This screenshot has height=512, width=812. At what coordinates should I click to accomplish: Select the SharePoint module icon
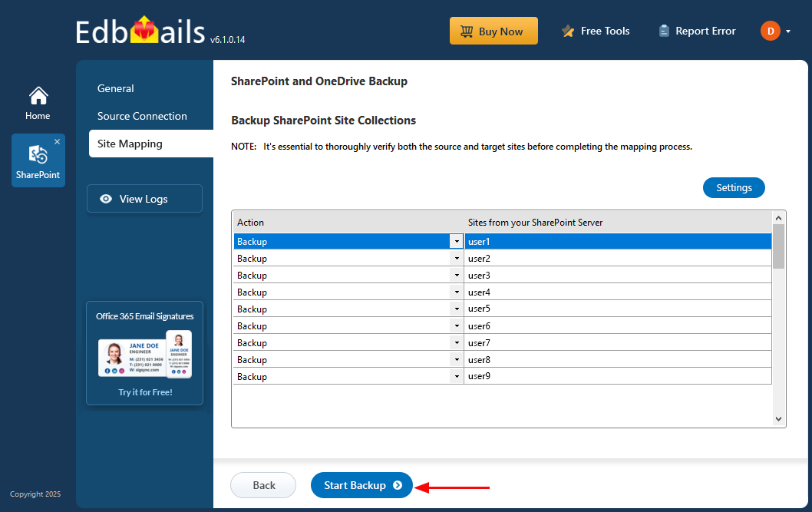(x=38, y=155)
